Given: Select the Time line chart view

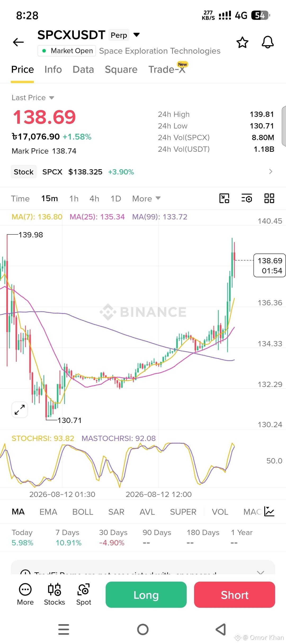Looking at the screenshot, I should (20, 199).
